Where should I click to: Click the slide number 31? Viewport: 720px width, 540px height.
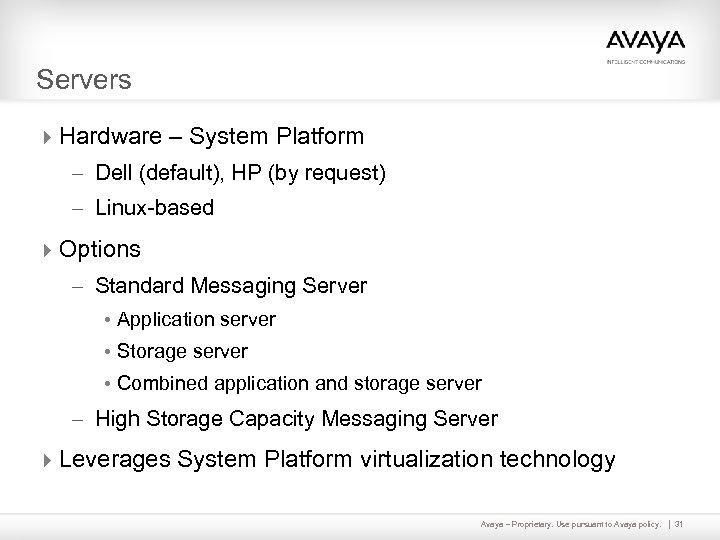[679, 523]
